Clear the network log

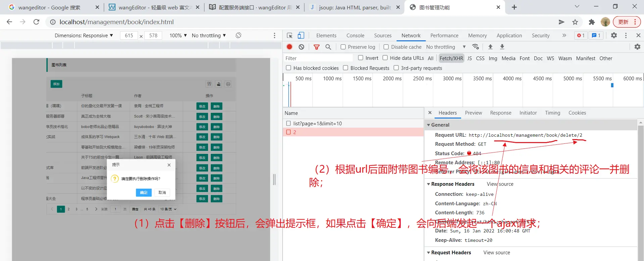click(x=301, y=47)
